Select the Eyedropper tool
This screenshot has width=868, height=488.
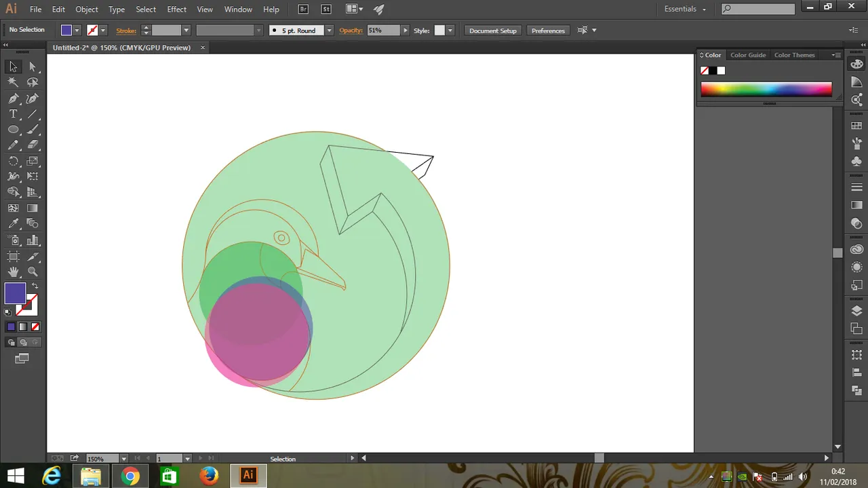point(13,224)
